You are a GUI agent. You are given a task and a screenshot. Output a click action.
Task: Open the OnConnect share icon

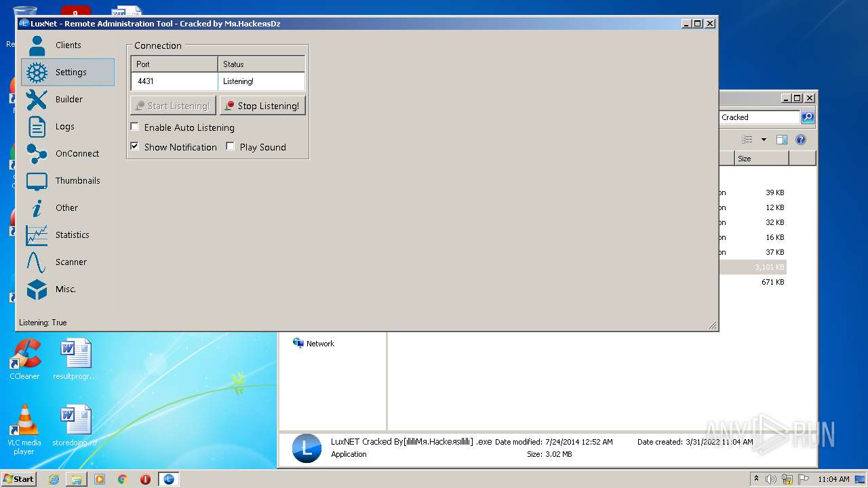[37, 154]
